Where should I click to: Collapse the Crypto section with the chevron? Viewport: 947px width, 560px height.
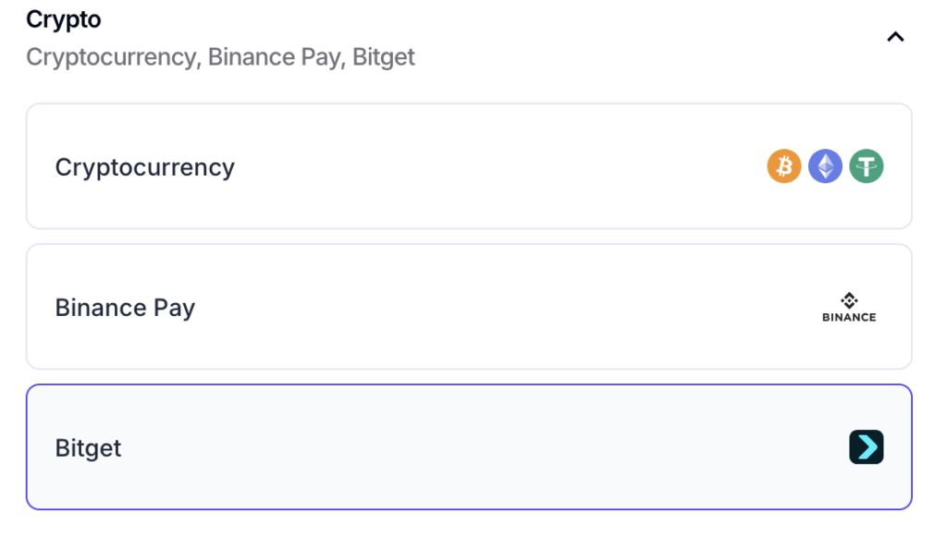895,37
